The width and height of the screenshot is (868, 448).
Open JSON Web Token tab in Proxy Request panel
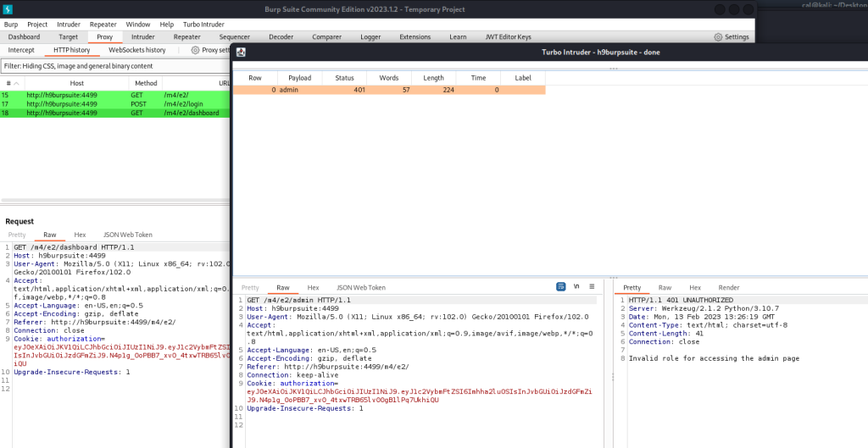[128, 235]
